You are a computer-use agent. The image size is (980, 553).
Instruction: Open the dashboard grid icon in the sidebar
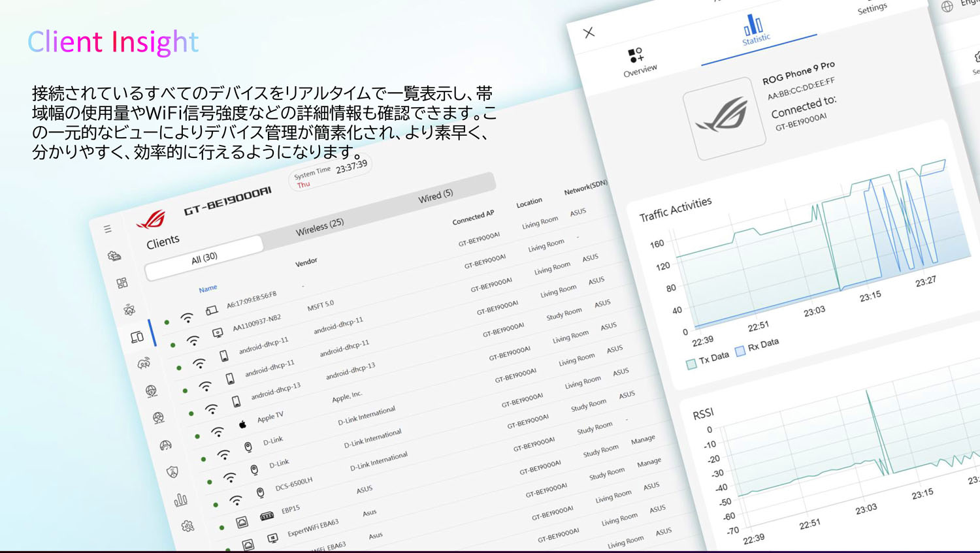[x=122, y=283]
